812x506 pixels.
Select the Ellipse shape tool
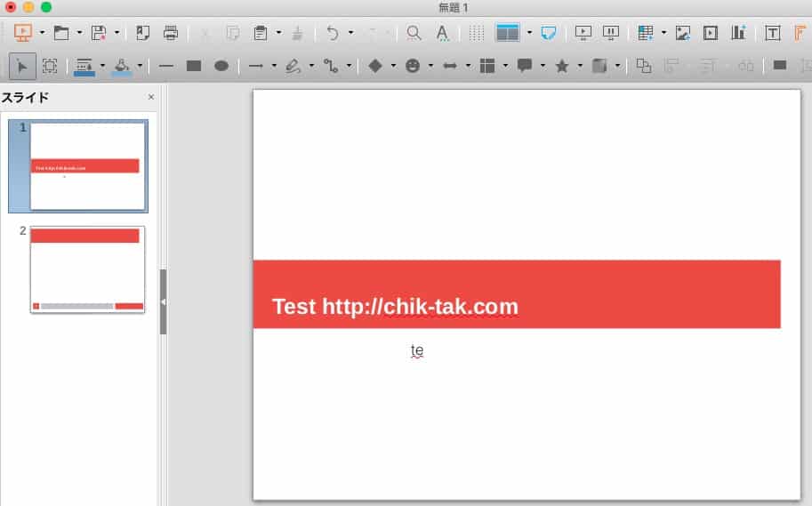[x=221, y=66]
